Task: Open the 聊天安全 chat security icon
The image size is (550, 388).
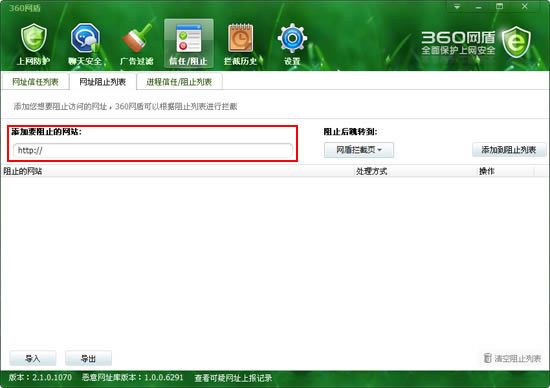Action: click(85, 38)
